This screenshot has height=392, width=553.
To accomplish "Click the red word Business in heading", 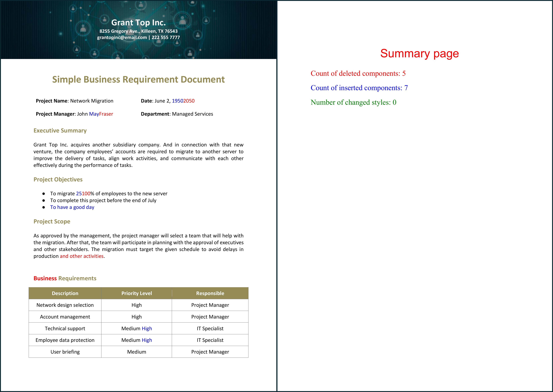I will 45,278.
